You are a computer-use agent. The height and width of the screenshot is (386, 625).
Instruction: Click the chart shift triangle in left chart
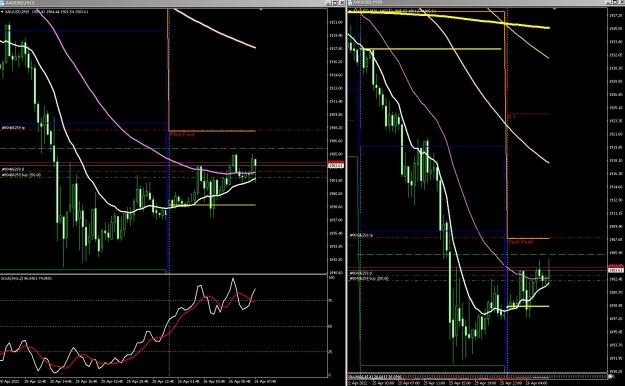[x=261, y=9]
